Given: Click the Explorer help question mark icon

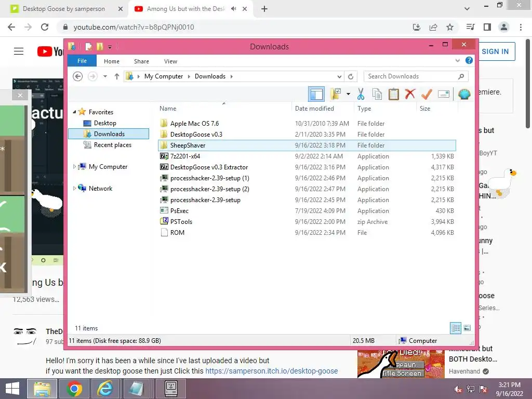Looking at the screenshot, I should (469, 60).
